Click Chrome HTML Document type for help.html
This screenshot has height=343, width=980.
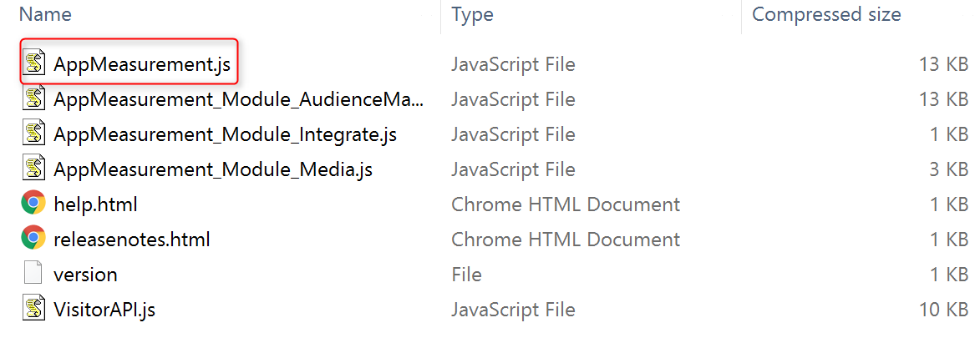point(566,204)
